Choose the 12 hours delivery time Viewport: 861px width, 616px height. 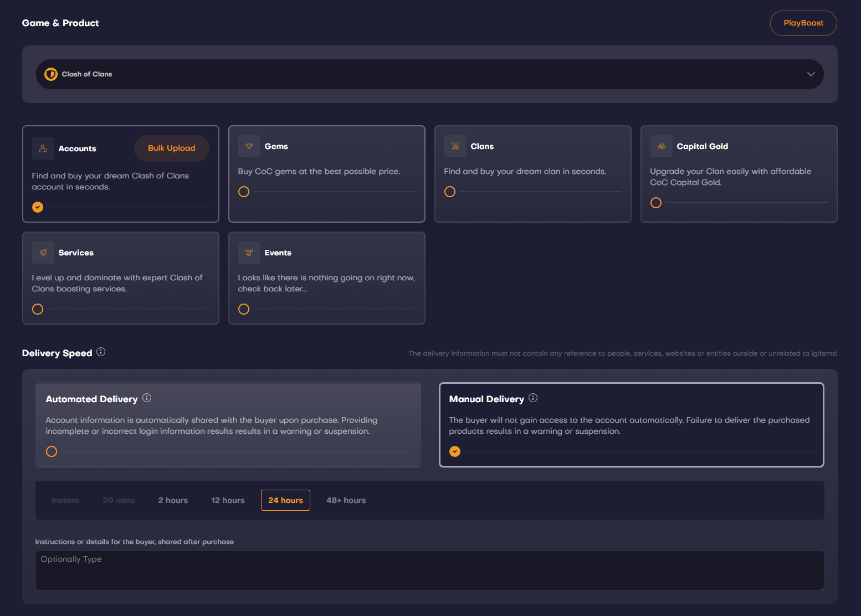tap(228, 500)
